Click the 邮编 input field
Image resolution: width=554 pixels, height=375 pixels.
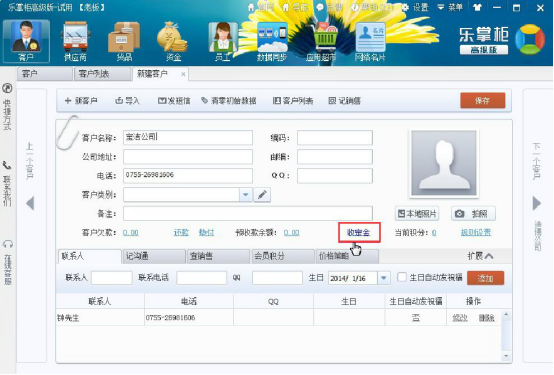click(x=335, y=157)
